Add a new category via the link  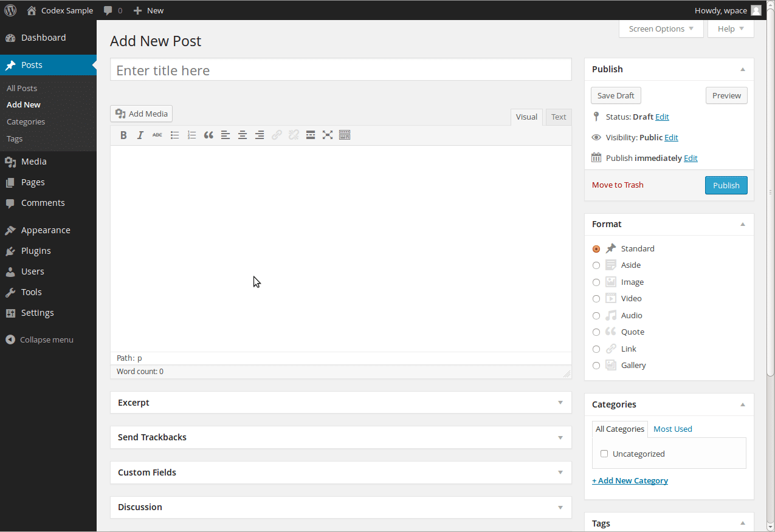630,480
